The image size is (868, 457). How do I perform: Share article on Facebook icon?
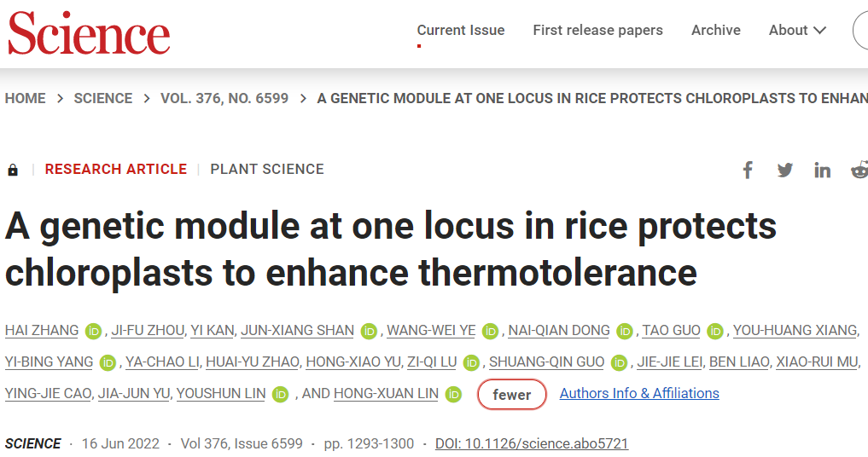coord(748,170)
